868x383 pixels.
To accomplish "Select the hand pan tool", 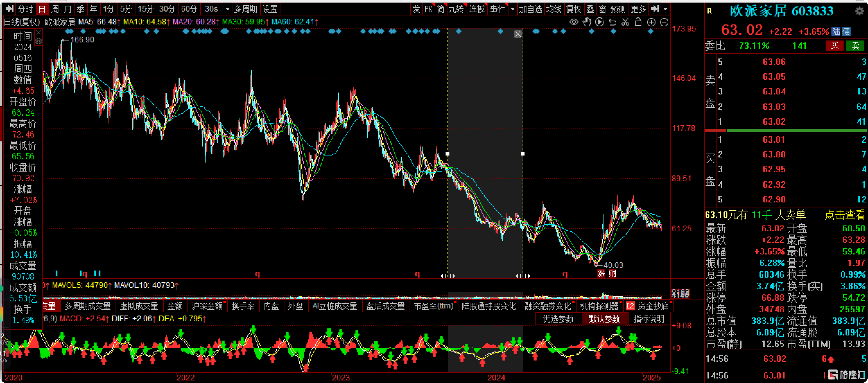I will point(587,22).
